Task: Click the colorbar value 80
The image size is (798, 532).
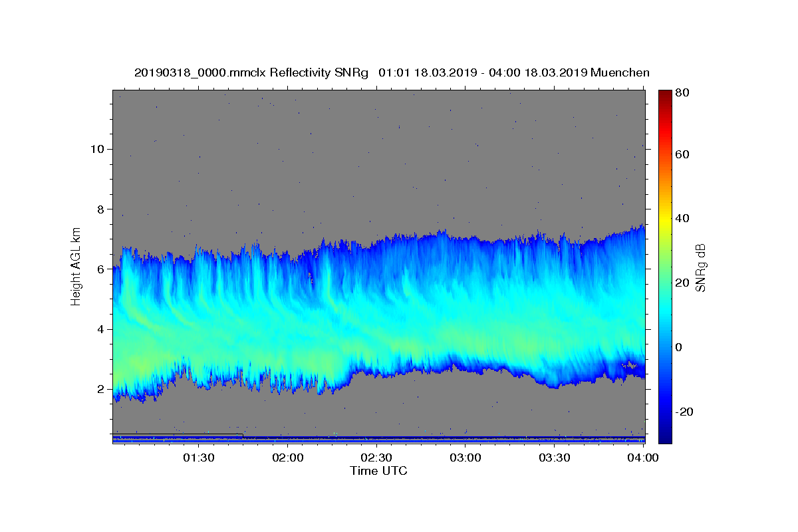Action: click(x=682, y=93)
